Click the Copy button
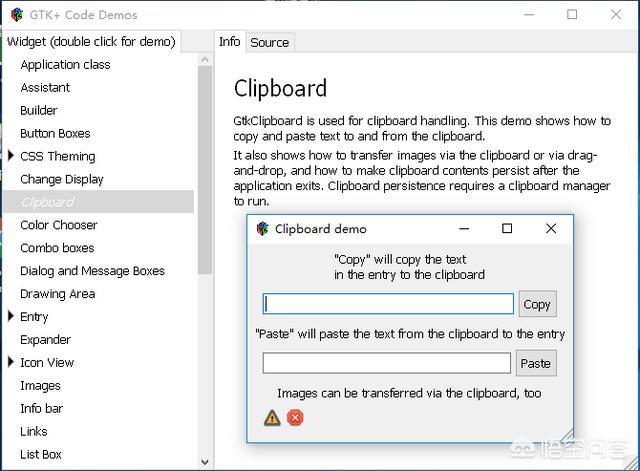The height and width of the screenshot is (471, 640). [537, 304]
